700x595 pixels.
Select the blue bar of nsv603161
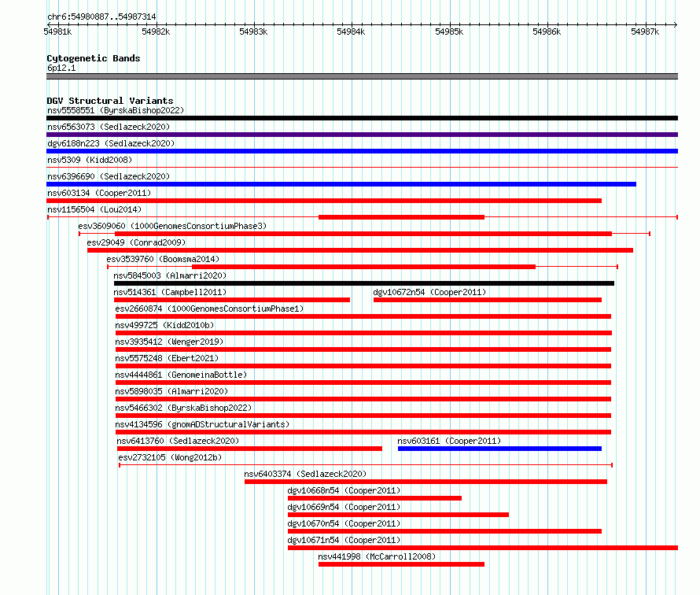click(499, 449)
